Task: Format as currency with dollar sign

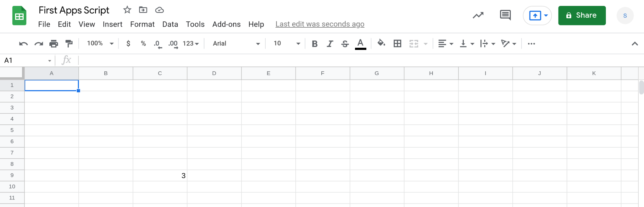Action: tap(128, 44)
